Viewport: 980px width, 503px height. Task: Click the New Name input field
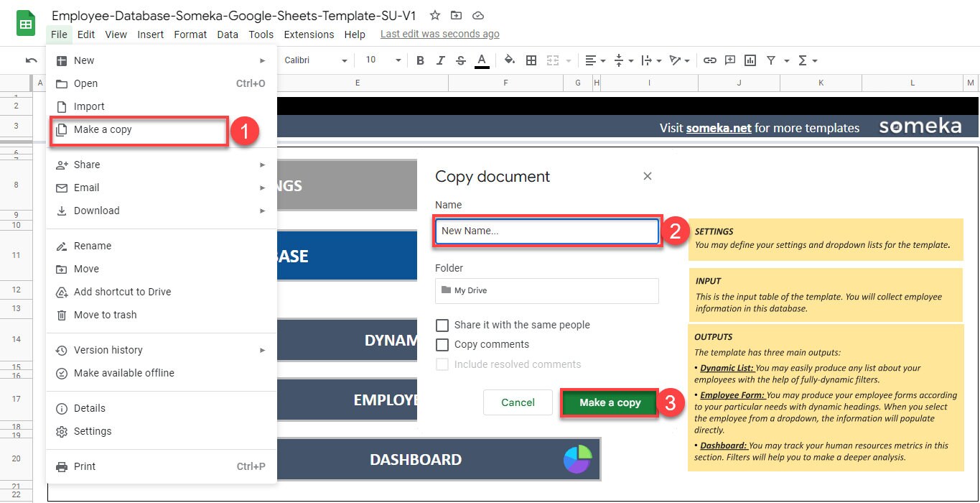pos(547,231)
